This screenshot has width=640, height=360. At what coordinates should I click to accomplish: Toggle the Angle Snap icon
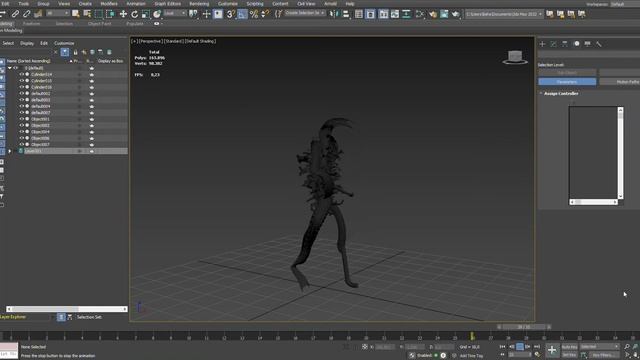pos(242,14)
